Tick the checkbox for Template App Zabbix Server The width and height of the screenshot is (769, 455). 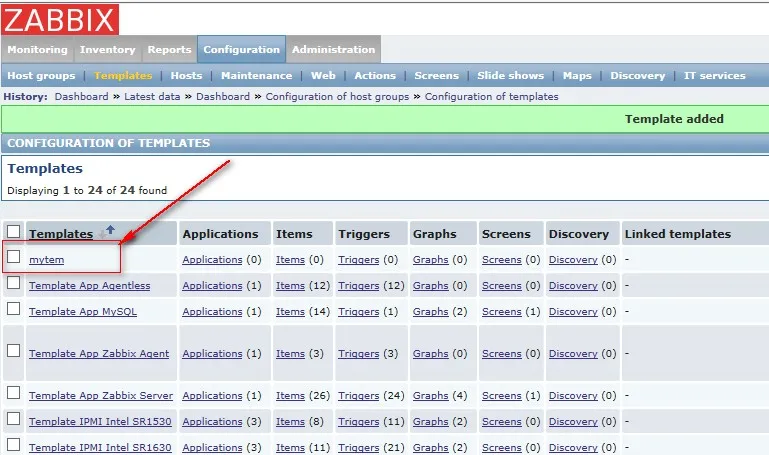pos(14,393)
